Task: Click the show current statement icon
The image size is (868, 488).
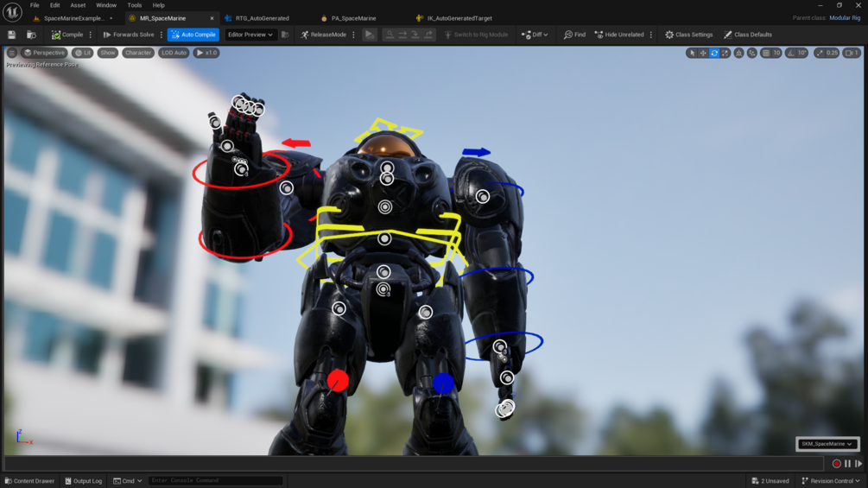Action: coord(390,35)
